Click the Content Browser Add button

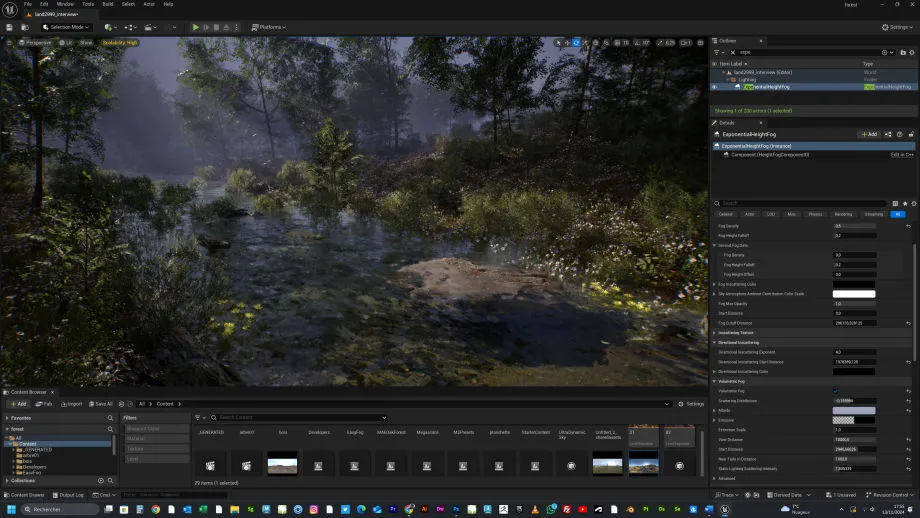click(x=18, y=404)
